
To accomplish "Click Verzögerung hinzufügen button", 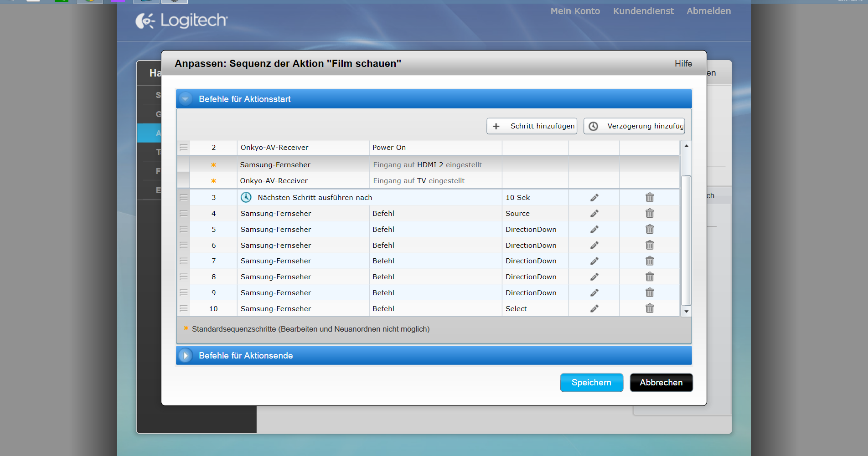I will pyautogui.click(x=634, y=126).
